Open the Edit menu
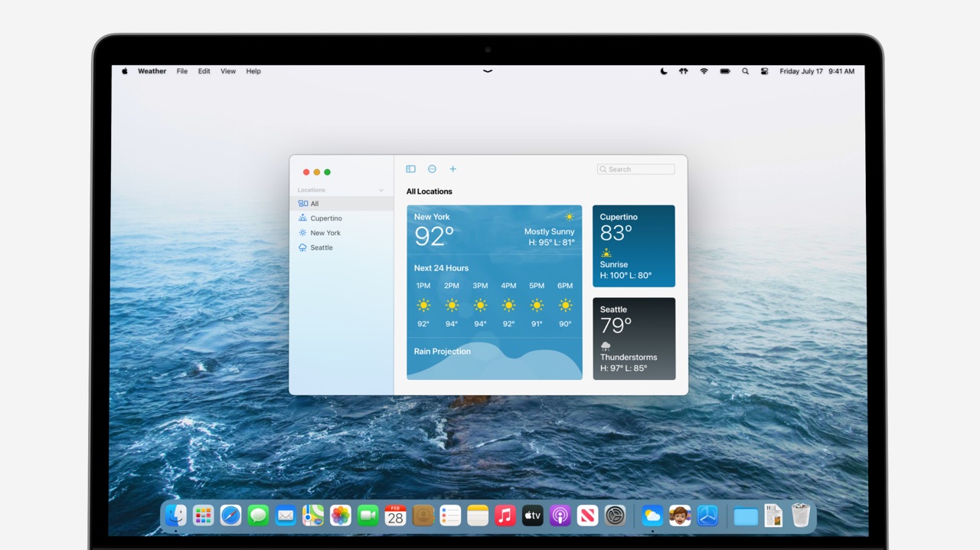The height and width of the screenshot is (550, 980). 204,71
